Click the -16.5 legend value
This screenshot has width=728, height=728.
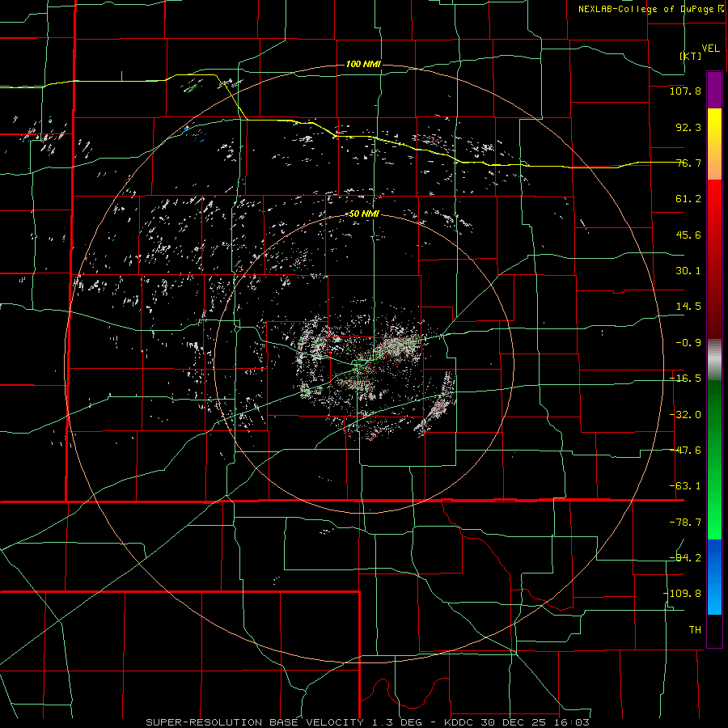click(x=685, y=379)
